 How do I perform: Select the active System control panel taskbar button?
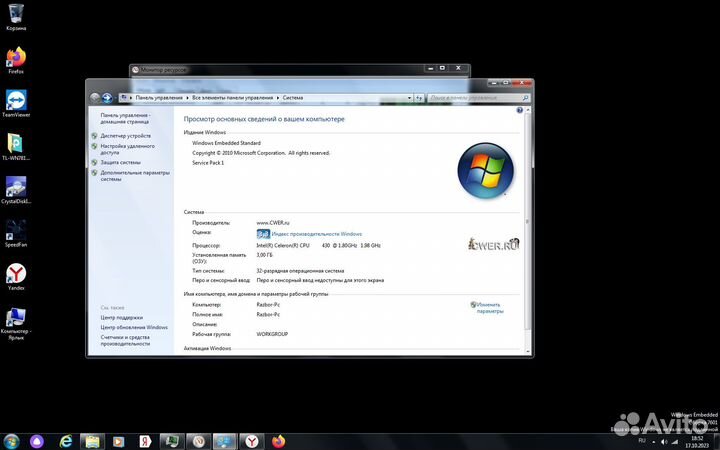pyautogui.click(x=225, y=442)
